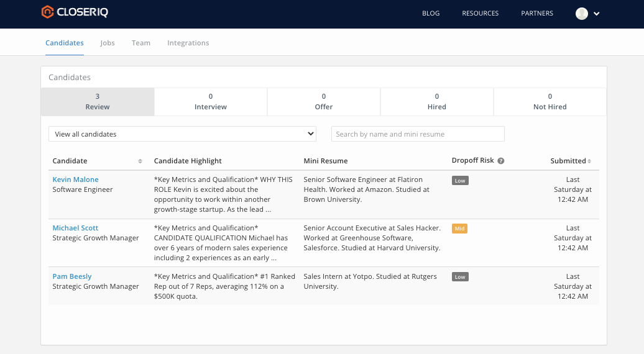644x354 pixels.
Task: Open the Blog link in header
Action: [431, 14]
